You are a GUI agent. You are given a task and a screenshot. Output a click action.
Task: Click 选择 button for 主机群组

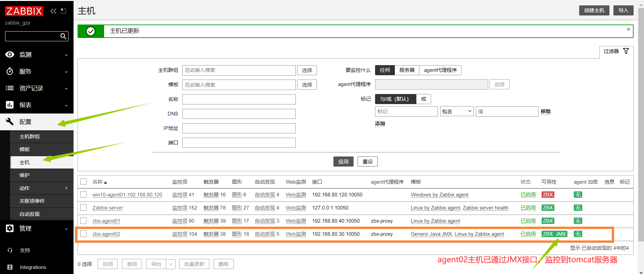(307, 70)
